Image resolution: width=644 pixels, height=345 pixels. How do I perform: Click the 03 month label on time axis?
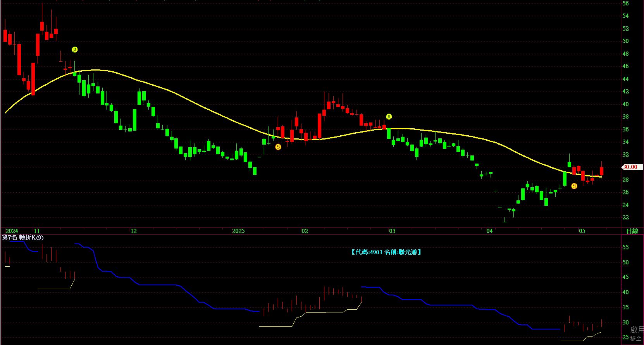pos(393,231)
